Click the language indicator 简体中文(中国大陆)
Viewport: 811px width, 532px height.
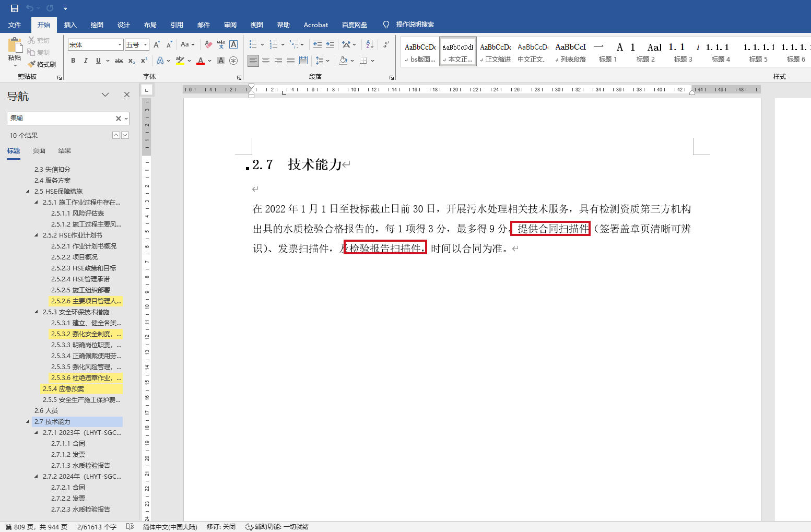click(x=170, y=527)
